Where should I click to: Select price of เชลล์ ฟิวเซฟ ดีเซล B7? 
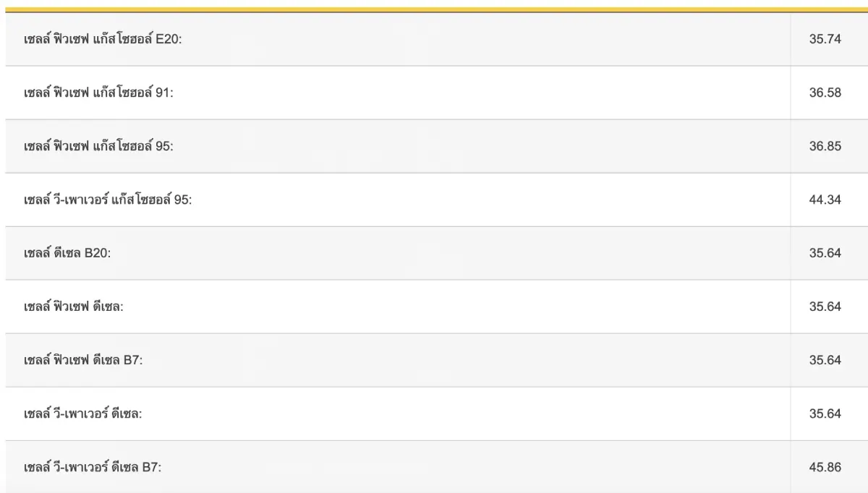tap(825, 360)
